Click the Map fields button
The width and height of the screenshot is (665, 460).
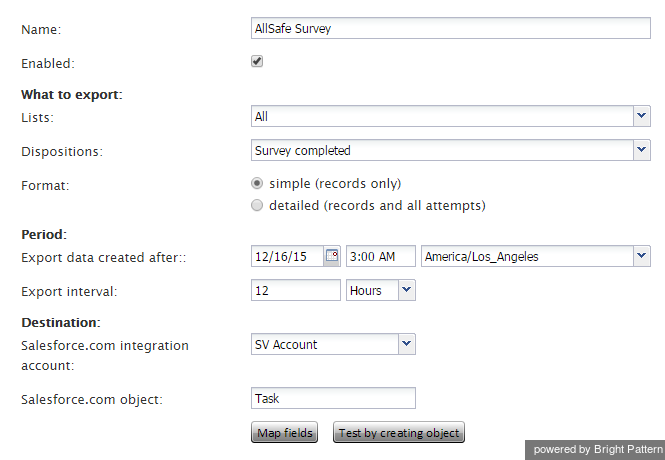(x=285, y=432)
